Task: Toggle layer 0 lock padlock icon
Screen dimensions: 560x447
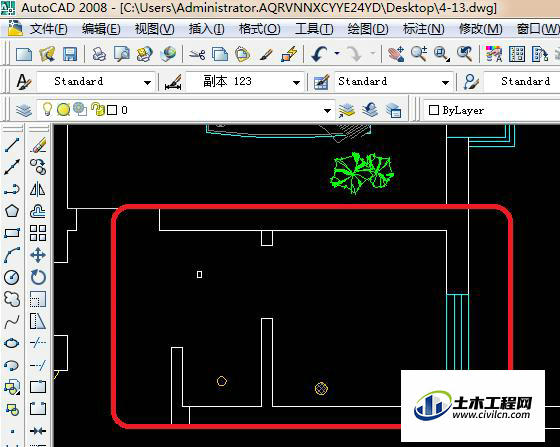Action: [98, 109]
